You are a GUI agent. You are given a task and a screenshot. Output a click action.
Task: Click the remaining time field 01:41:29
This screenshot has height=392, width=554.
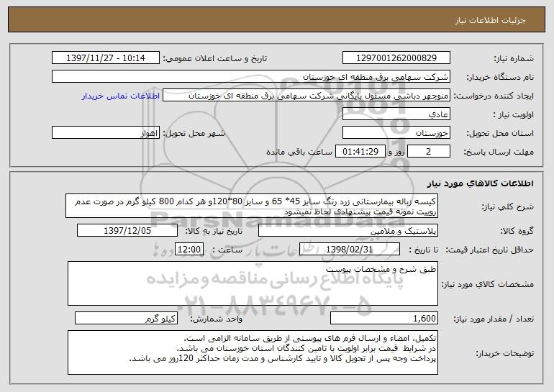(x=360, y=152)
